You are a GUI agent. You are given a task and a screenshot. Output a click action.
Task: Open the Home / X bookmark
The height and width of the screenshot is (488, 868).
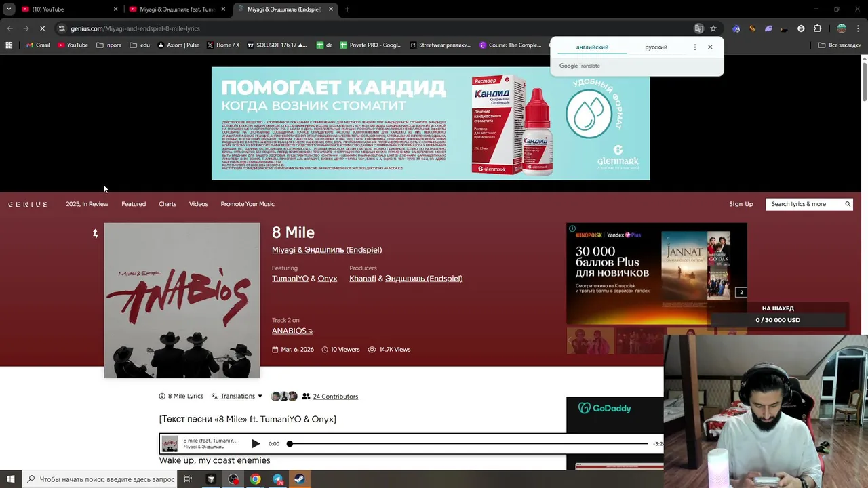coord(223,45)
